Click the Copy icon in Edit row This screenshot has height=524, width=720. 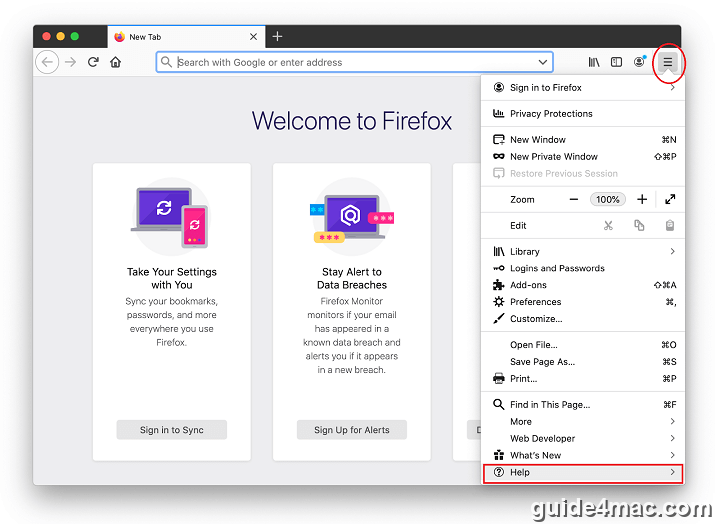pos(639,225)
